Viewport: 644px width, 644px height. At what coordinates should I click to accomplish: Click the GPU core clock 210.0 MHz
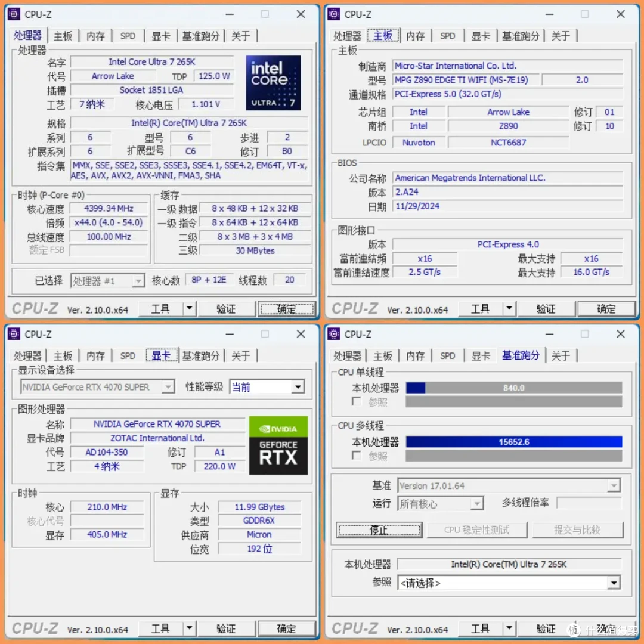coord(107,507)
